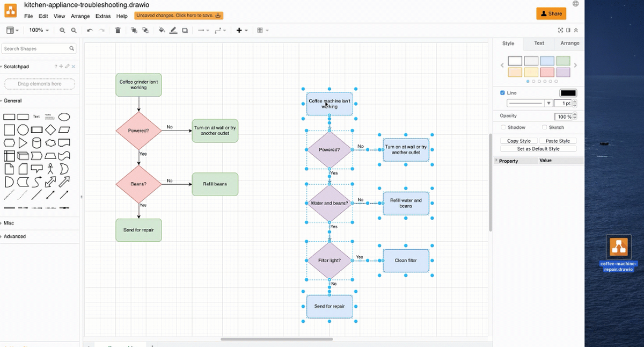Expand the Misc shapes section
The image size is (644, 347).
tap(9, 223)
